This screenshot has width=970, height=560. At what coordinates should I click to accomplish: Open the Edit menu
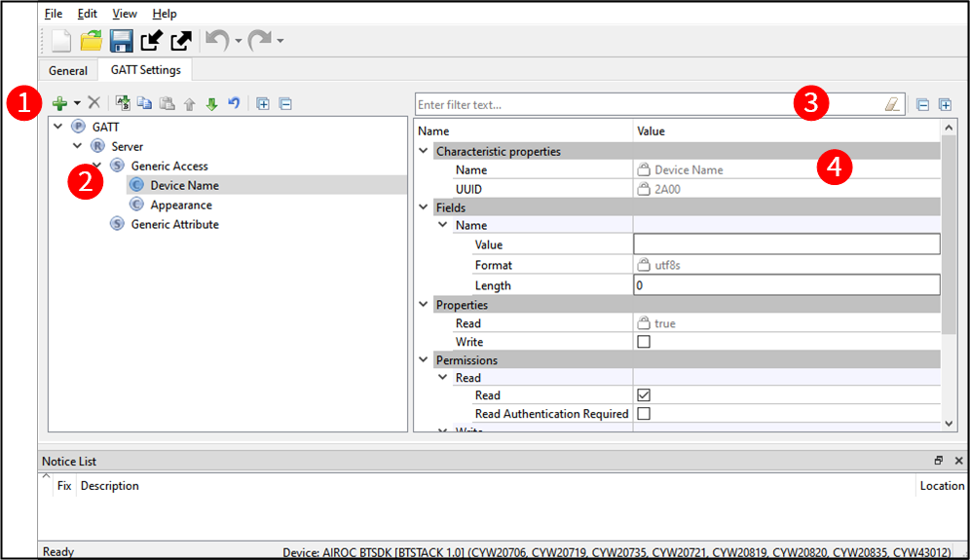click(88, 14)
